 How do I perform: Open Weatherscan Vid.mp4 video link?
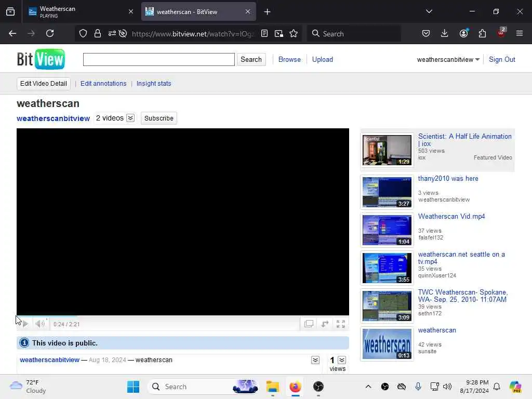pos(451,217)
